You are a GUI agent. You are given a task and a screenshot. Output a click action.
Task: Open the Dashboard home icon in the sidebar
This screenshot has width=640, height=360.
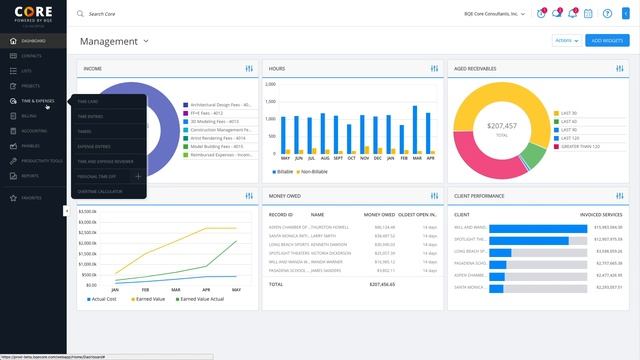(13, 41)
